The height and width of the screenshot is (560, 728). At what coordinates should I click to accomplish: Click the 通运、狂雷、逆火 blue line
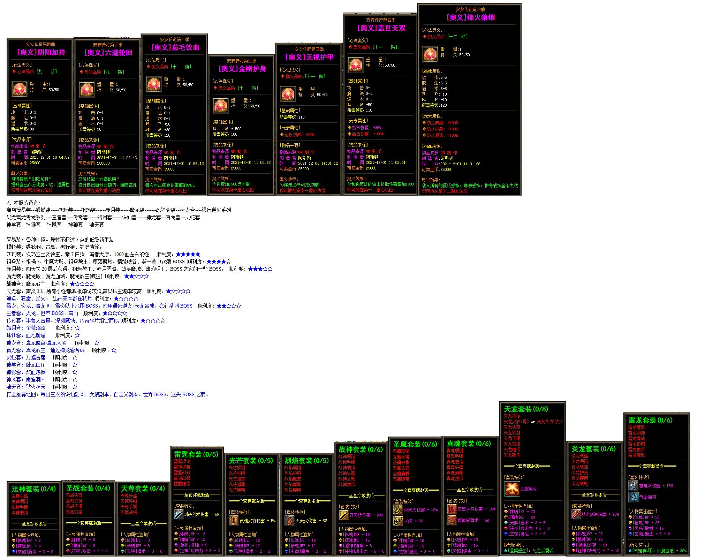click(x=49, y=298)
